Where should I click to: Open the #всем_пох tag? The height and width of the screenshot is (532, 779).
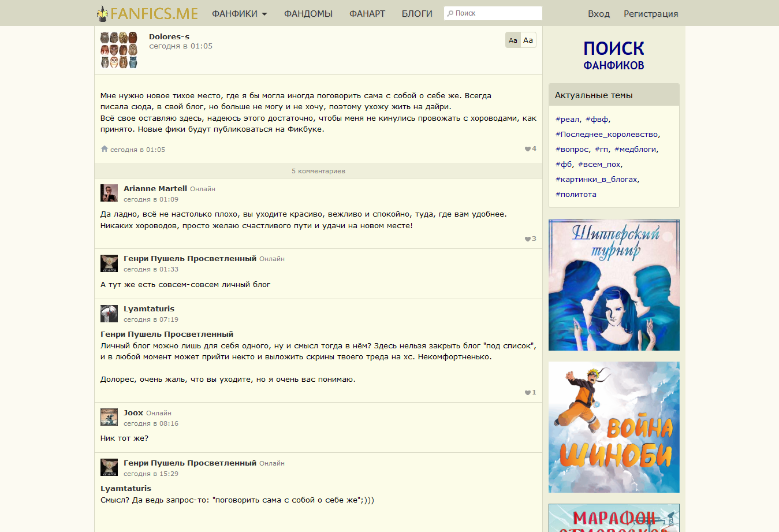[599, 164]
